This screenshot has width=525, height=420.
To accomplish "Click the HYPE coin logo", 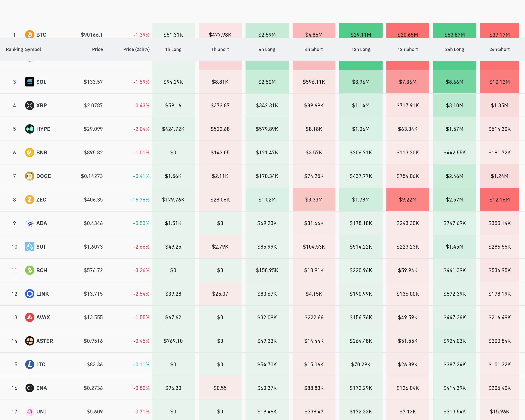I will (x=30, y=129).
